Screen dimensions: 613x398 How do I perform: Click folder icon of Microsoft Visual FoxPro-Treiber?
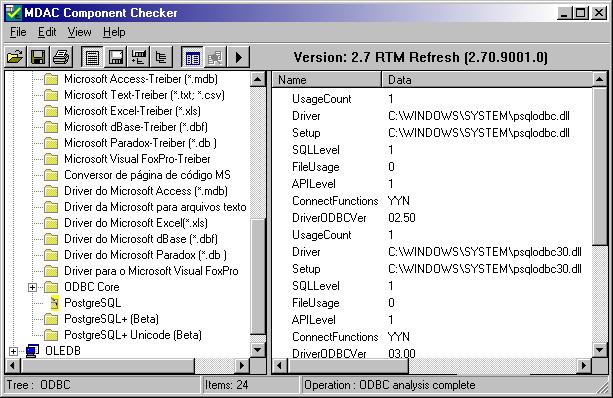51,160
